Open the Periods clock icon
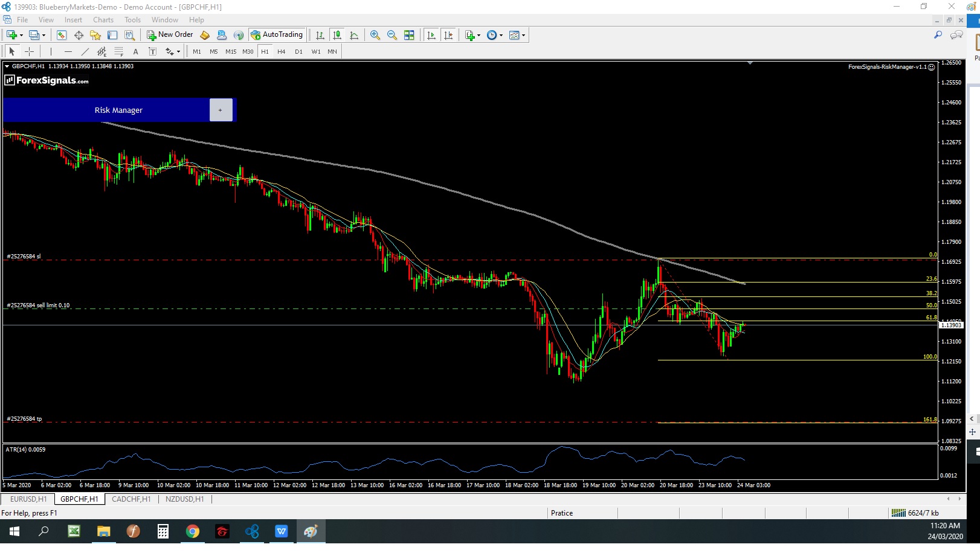This screenshot has height=553, width=980. coord(492,35)
